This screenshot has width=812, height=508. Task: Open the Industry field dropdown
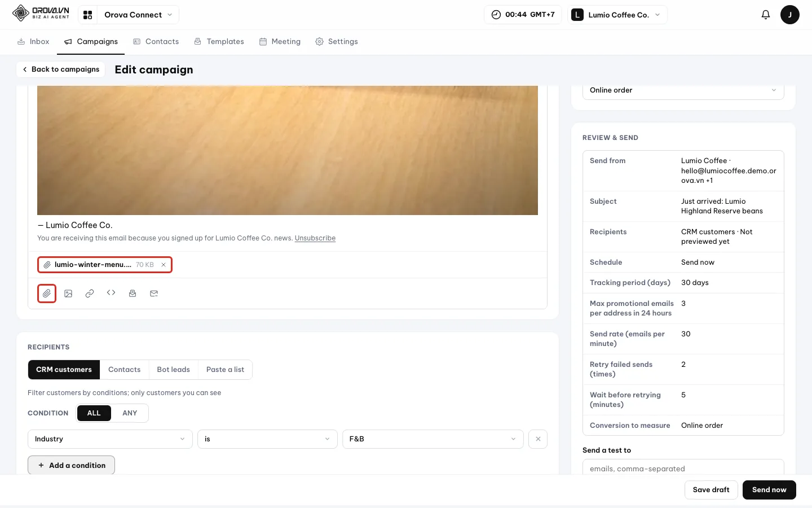110,439
